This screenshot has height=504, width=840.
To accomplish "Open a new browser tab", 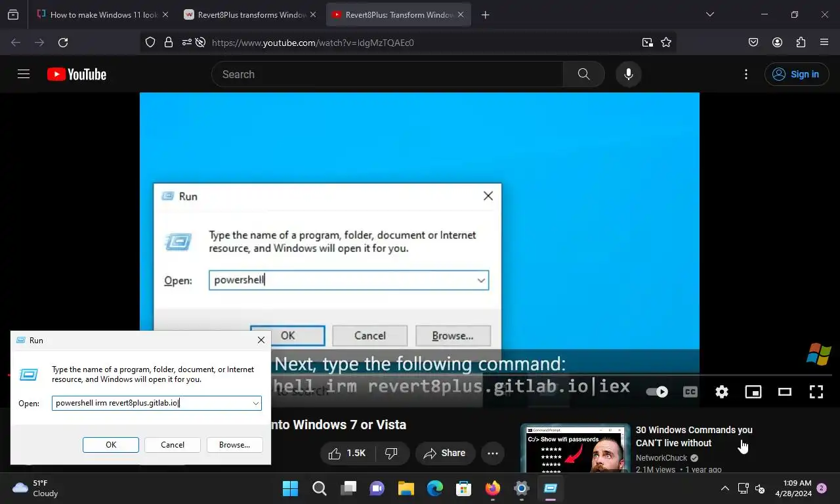I will (486, 14).
